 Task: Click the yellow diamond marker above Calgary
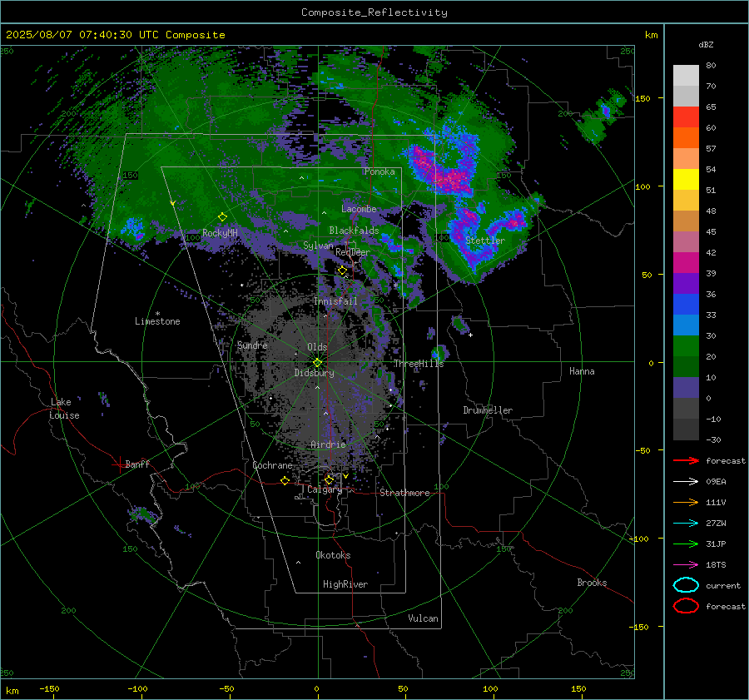[x=329, y=479]
